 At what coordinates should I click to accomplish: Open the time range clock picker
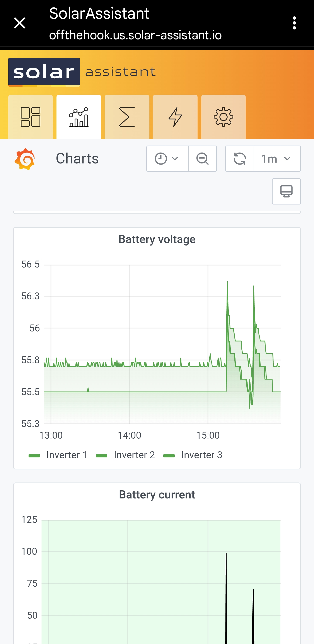[167, 159]
